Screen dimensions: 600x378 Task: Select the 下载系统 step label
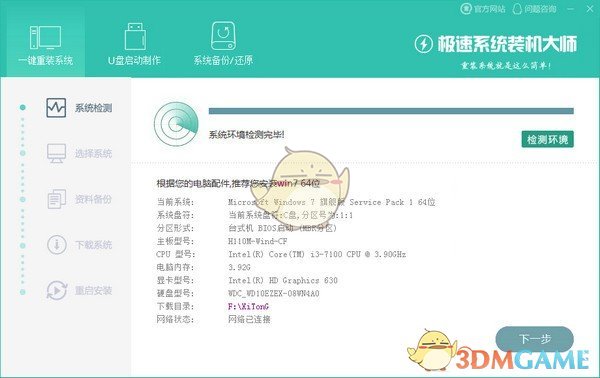93,245
